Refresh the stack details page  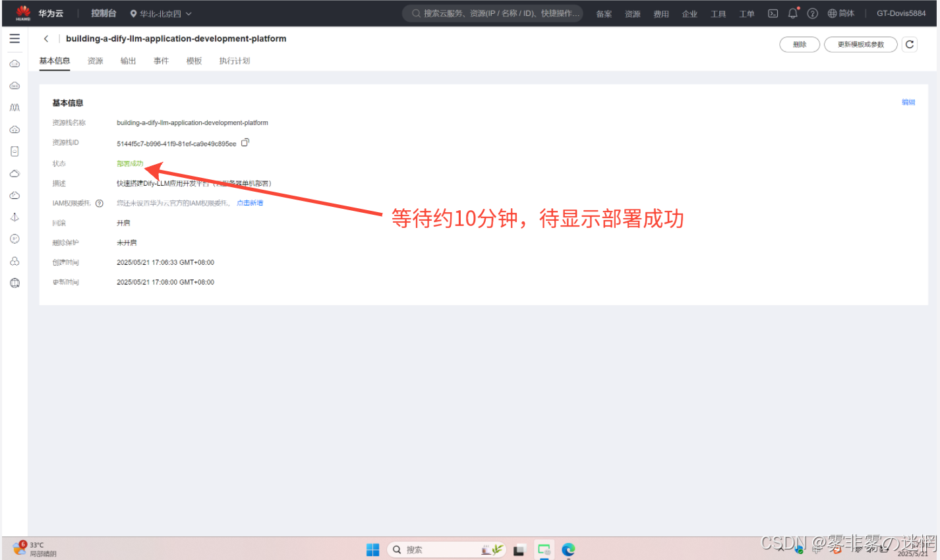point(910,44)
